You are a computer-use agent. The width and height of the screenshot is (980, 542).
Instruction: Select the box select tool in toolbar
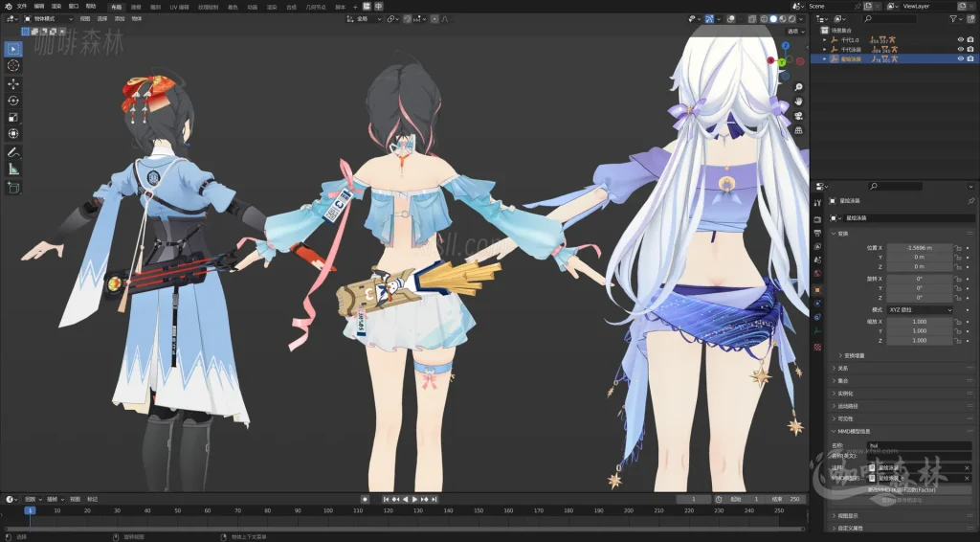click(x=13, y=49)
